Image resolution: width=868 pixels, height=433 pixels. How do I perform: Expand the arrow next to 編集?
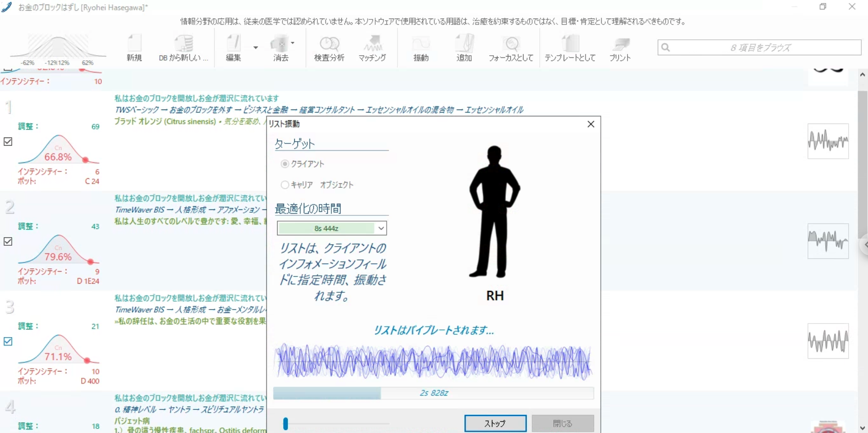(x=256, y=48)
